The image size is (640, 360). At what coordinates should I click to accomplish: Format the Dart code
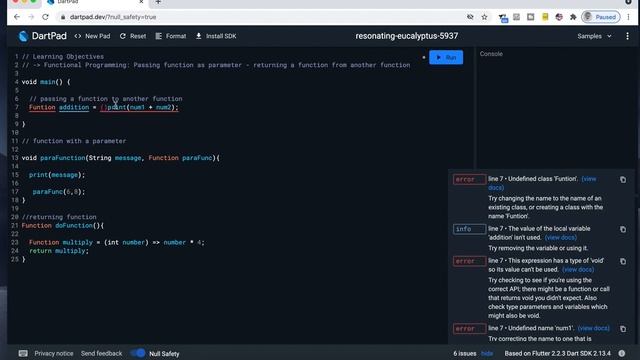coord(171,36)
